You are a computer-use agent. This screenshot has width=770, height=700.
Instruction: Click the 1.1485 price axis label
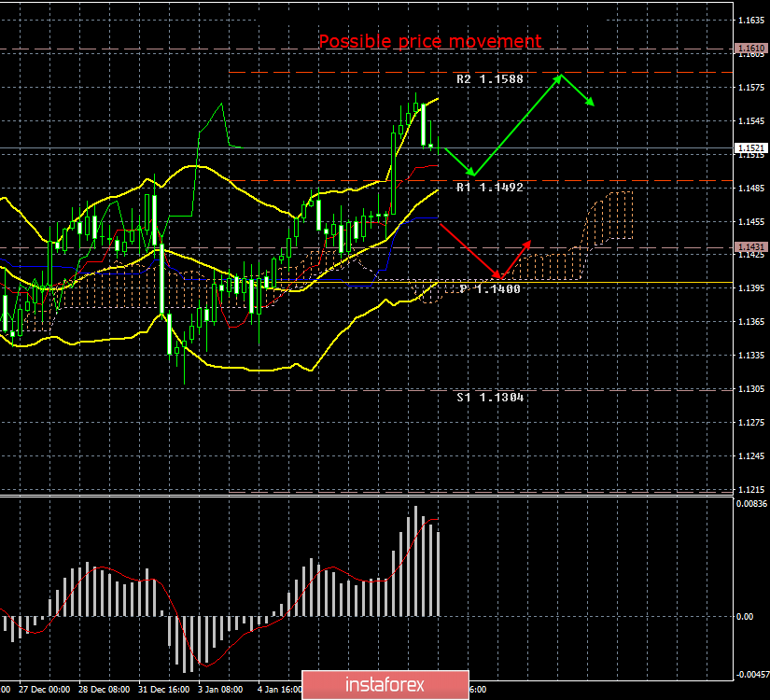751,189
